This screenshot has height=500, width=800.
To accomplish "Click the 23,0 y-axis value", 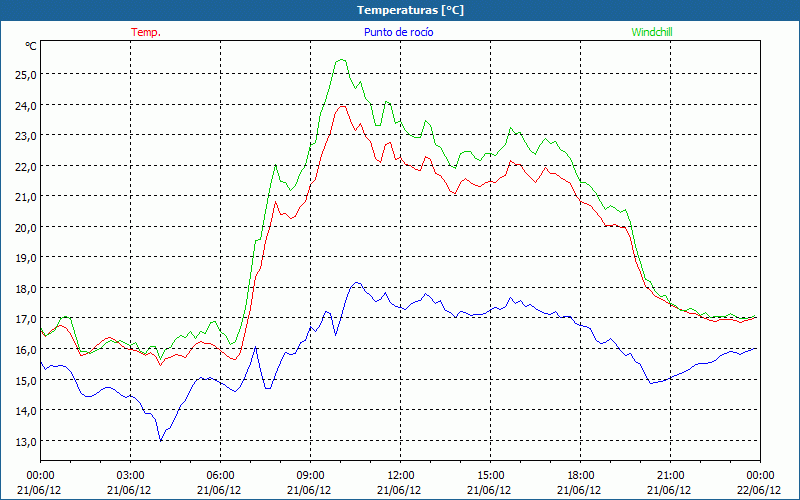I will pyautogui.click(x=25, y=136).
